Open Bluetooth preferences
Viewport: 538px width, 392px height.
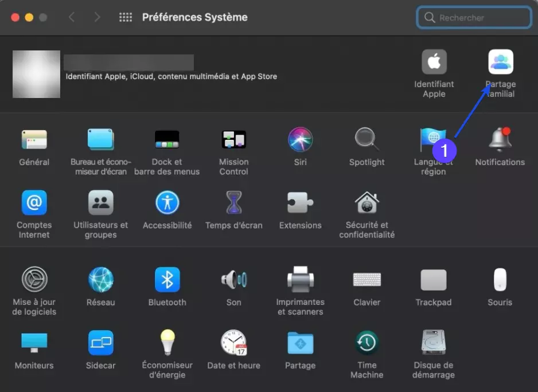[167, 280]
